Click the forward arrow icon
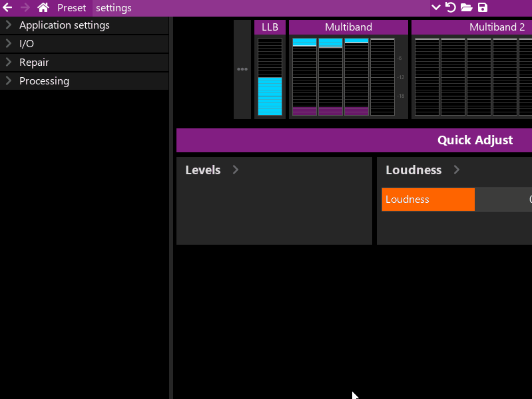This screenshot has height=399, width=532. tap(25, 8)
